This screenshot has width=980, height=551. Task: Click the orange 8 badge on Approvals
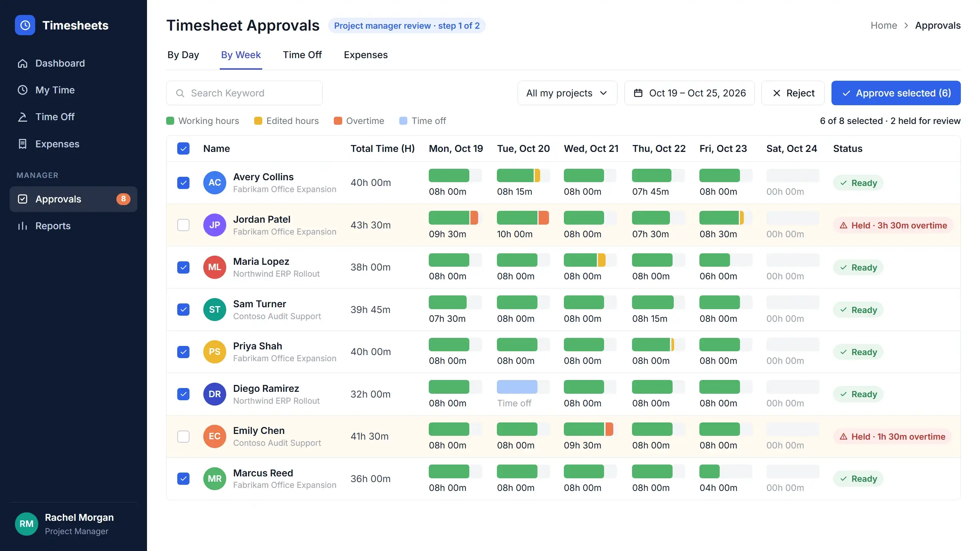point(123,199)
